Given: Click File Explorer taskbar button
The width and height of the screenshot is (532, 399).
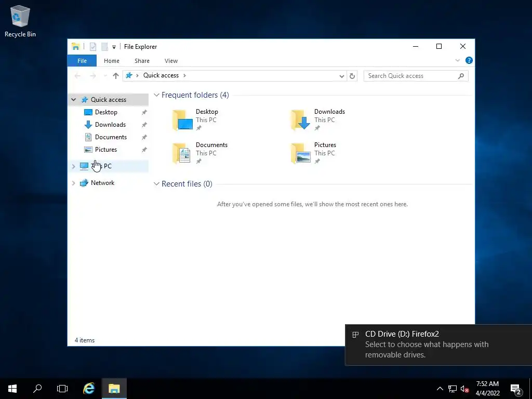Looking at the screenshot, I should click(114, 389).
